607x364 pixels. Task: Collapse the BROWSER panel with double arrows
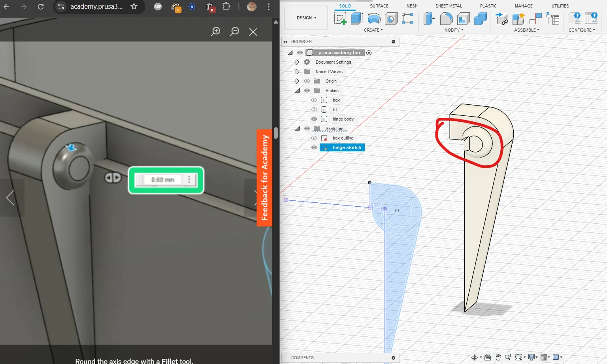click(285, 41)
